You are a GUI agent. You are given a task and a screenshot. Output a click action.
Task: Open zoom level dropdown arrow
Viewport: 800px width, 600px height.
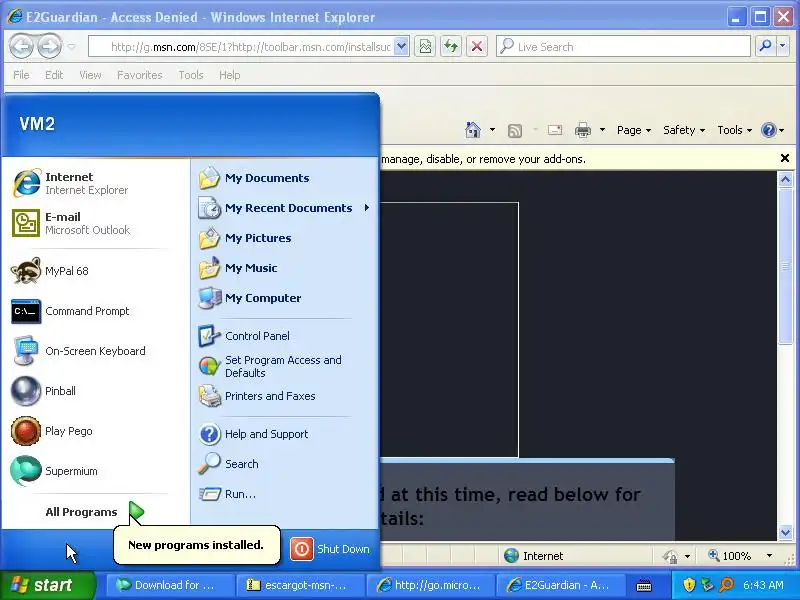pos(769,556)
